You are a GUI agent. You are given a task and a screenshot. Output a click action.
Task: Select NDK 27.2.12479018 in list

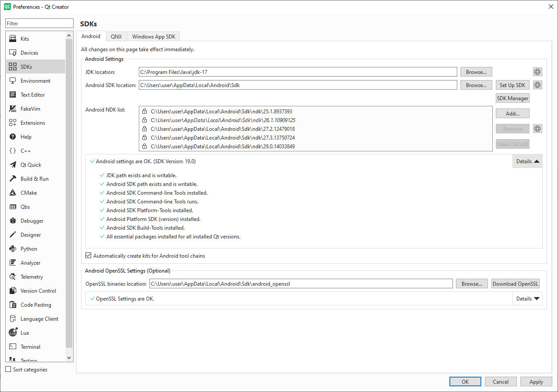tap(315, 129)
